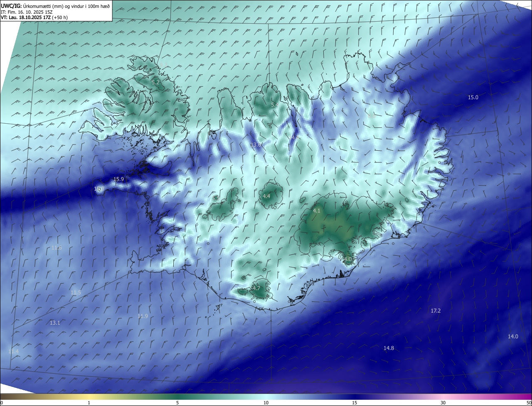The height and width of the screenshot is (406, 532).
Task: Select the 11.5 value label
Action: [76, 293]
